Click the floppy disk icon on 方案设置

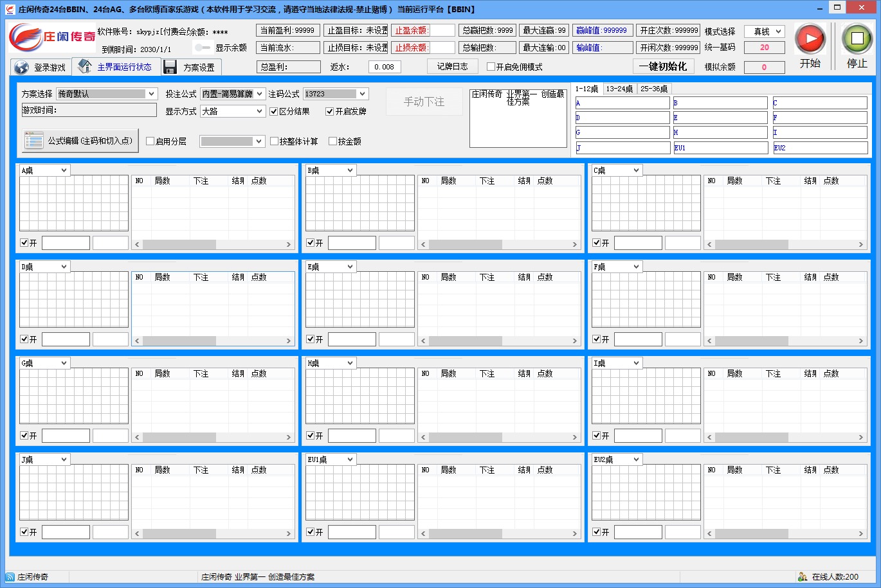pos(170,67)
